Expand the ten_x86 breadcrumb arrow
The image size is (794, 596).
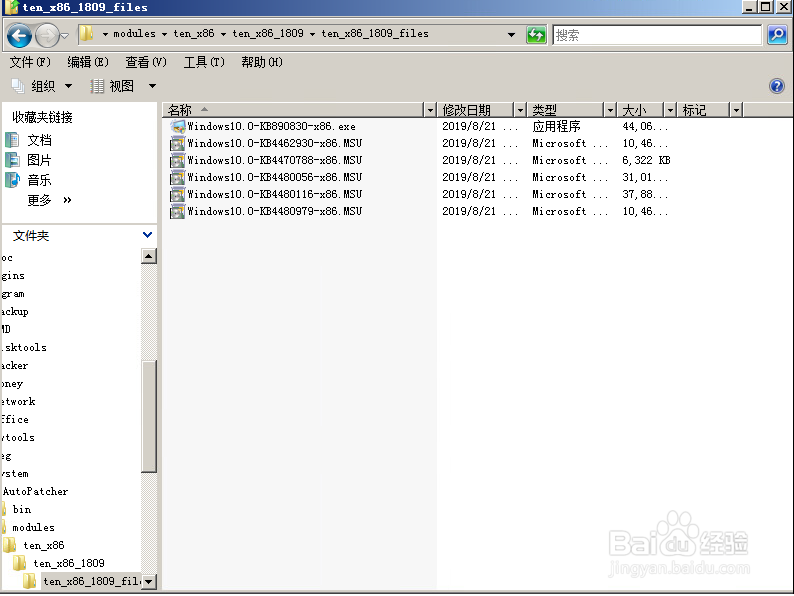coord(223,34)
